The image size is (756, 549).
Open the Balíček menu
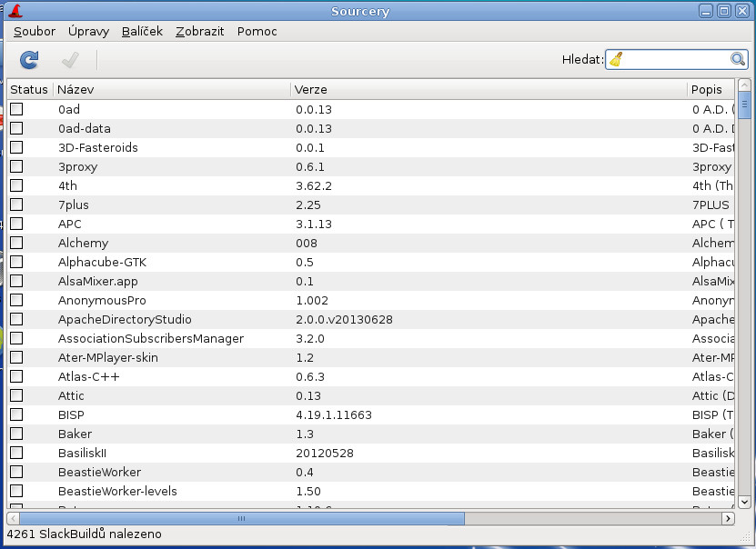pyautogui.click(x=143, y=31)
